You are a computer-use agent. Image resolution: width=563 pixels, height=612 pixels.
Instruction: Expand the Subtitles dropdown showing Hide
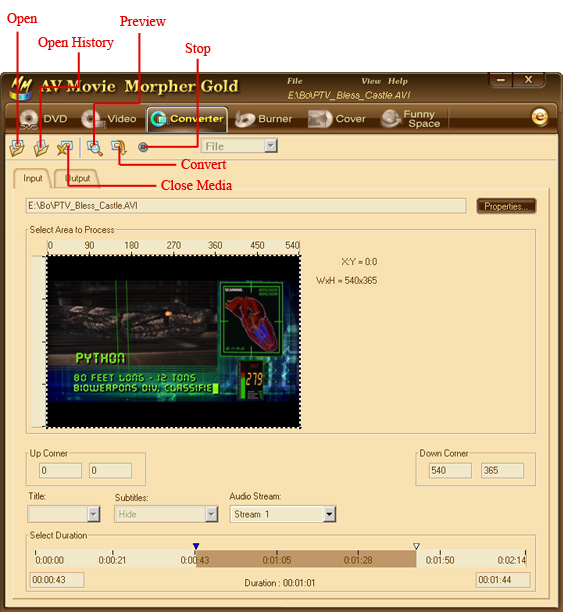click(211, 514)
